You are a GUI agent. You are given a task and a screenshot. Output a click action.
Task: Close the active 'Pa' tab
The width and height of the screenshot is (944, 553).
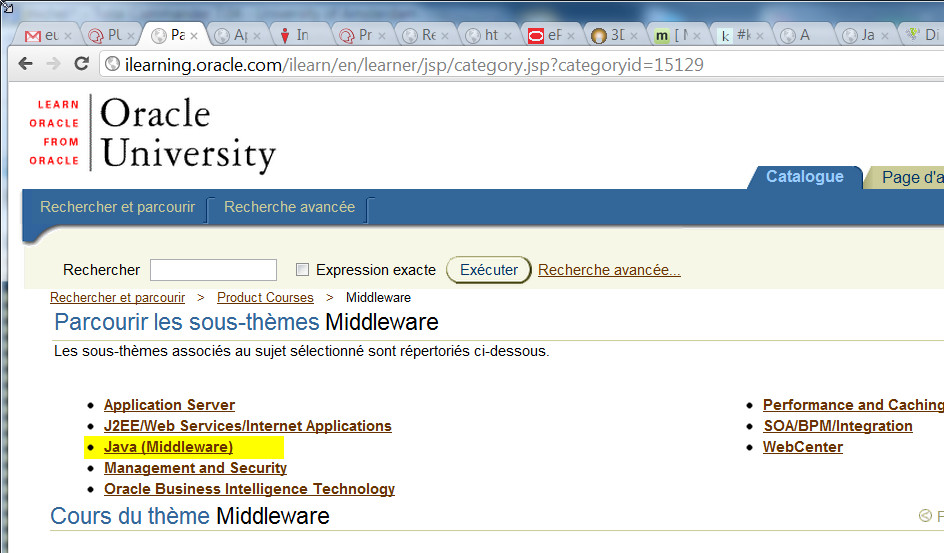[x=194, y=36]
